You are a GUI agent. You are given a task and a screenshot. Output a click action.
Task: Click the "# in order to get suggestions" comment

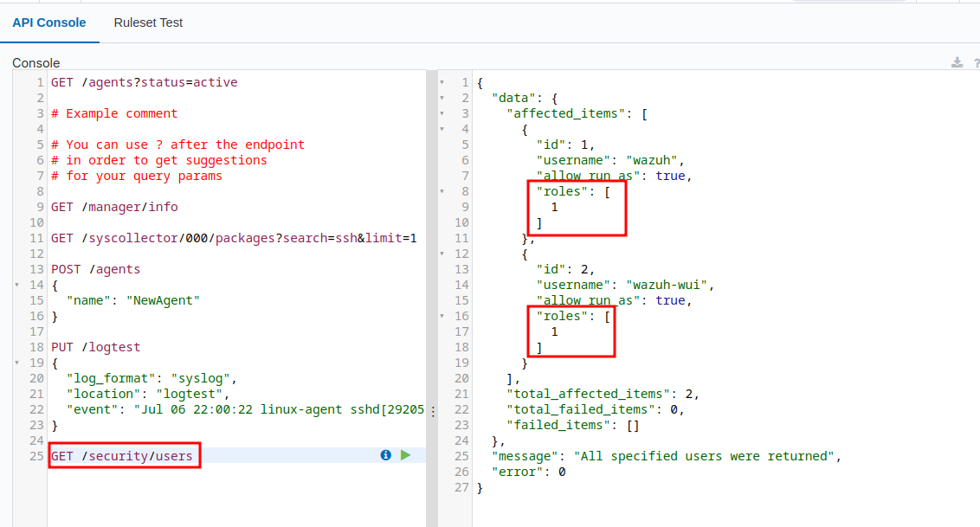tap(159, 160)
